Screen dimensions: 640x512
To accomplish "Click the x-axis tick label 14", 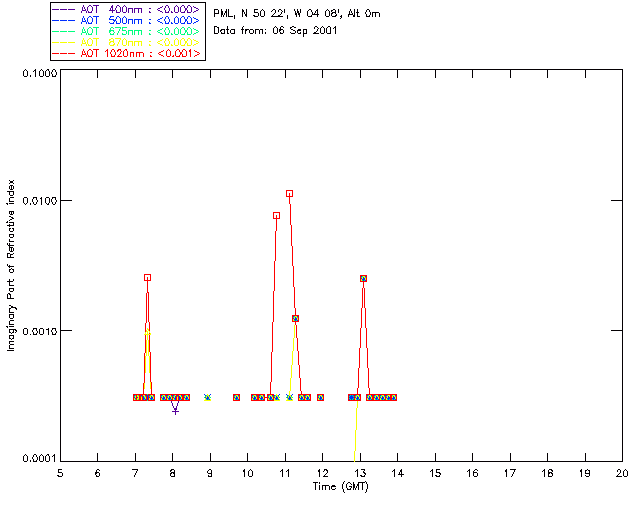I will (x=398, y=473).
